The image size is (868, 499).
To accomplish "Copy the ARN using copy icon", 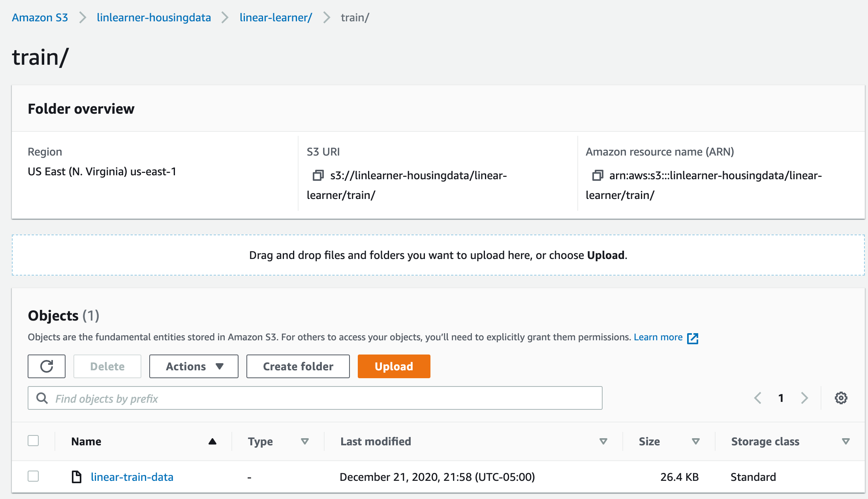I will (597, 175).
